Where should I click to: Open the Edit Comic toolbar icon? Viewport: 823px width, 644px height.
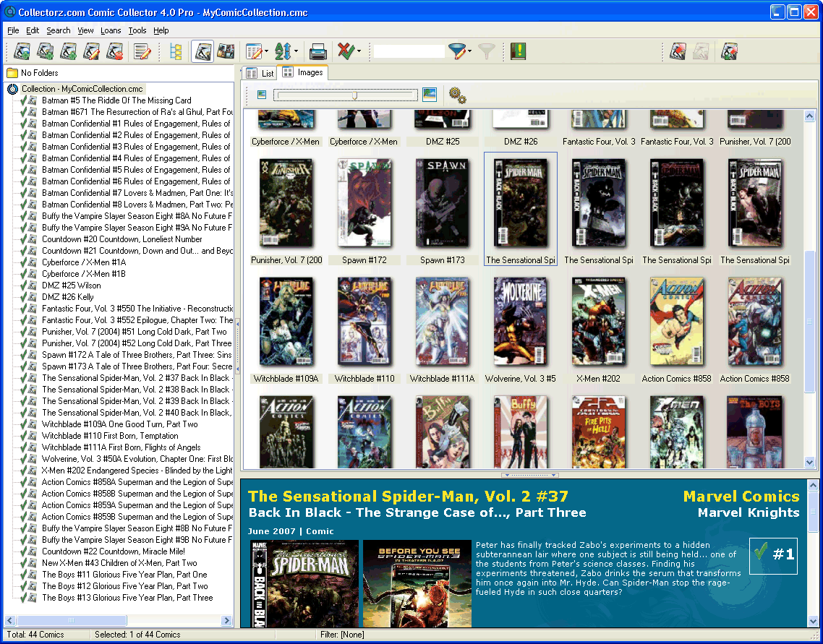point(90,51)
